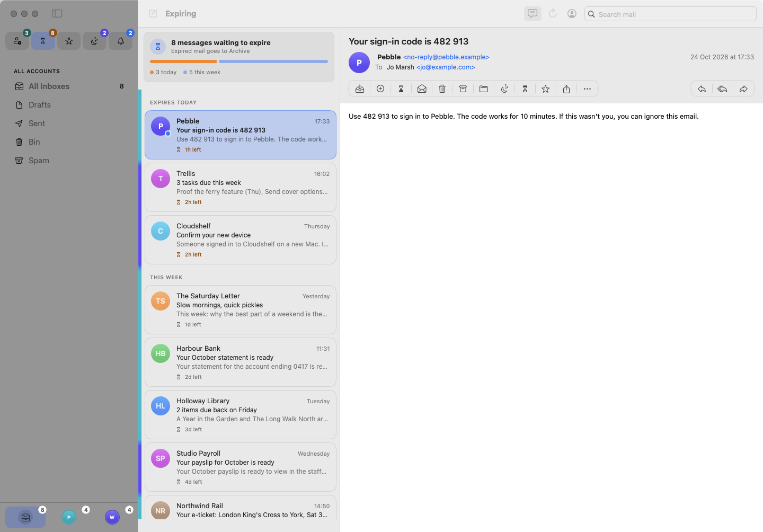
Task: Open Trellis email about 3 tasks due
Action: (x=241, y=188)
